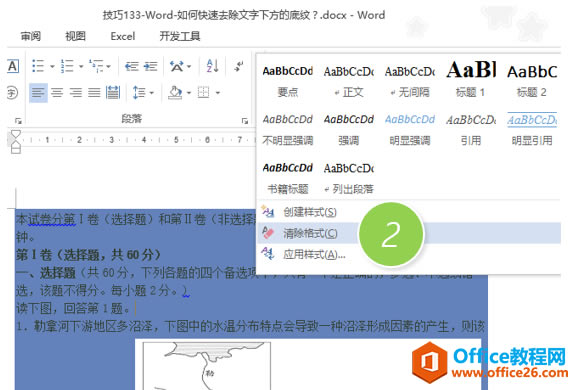The width and height of the screenshot is (575, 390).
Task: Choose 清除格式(C) from the styles menu
Action: (409, 233)
